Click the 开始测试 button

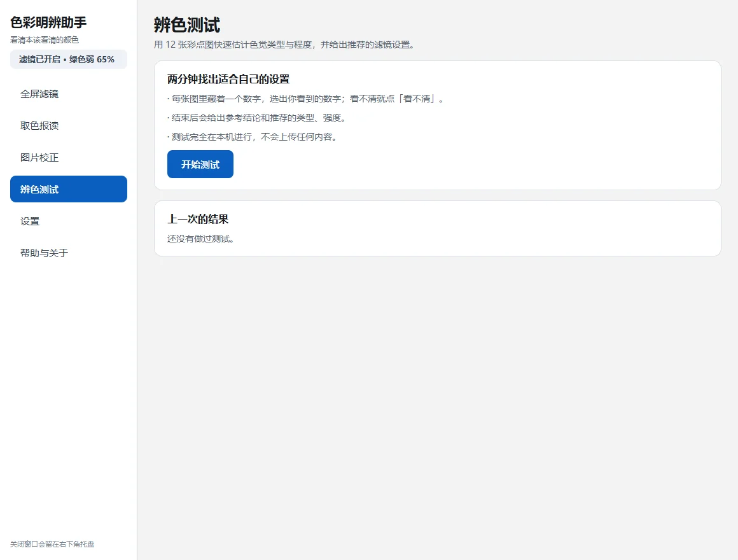coord(200,164)
